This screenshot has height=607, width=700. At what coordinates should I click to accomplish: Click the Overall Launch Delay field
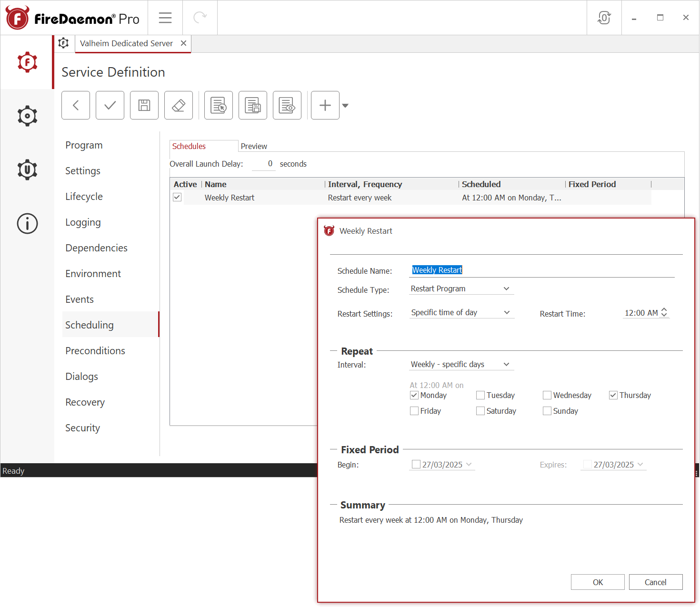pyautogui.click(x=264, y=164)
